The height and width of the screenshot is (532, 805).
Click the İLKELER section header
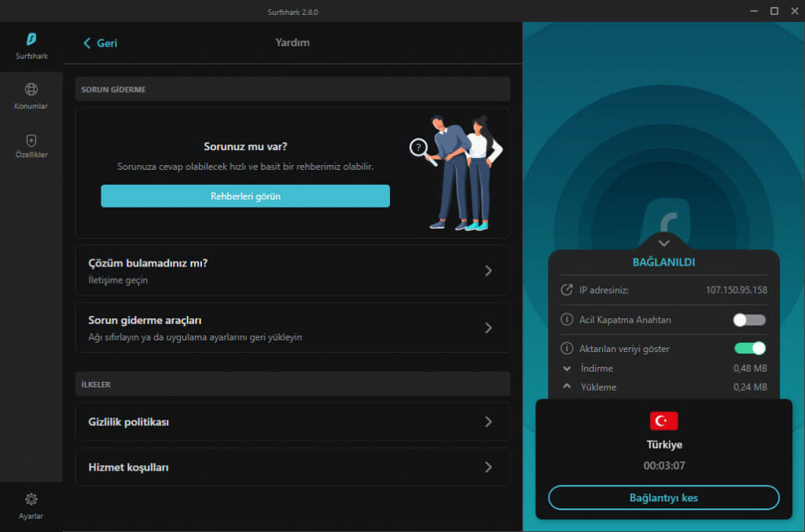point(96,384)
